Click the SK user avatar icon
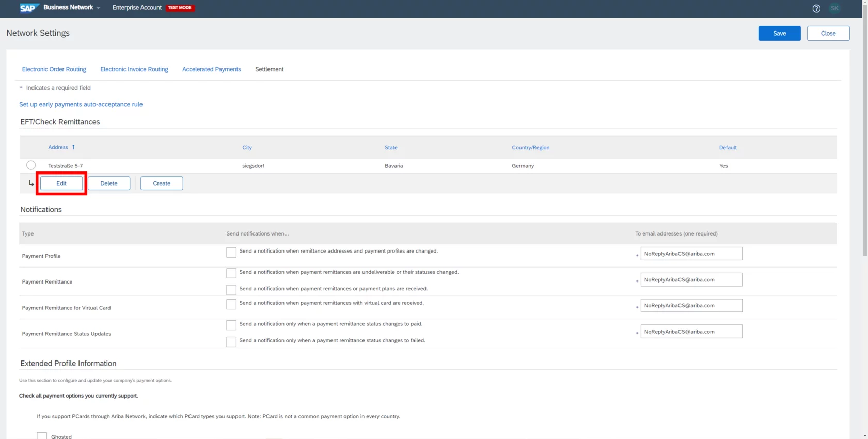Viewport: 868px width, 439px height. [834, 8]
